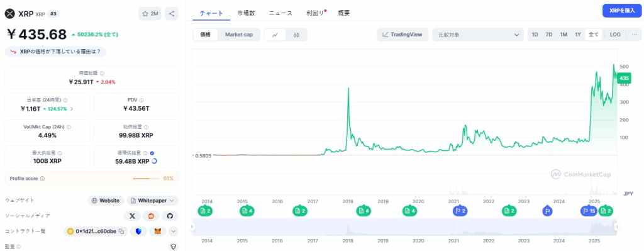644x251 pixels.
Task: Open the 24時間 volume info icon
Action: point(65,100)
